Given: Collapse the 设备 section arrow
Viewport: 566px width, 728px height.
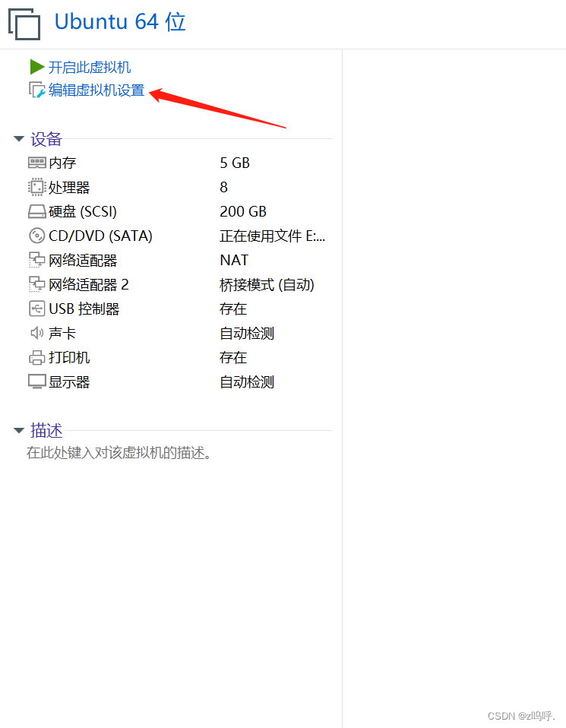Looking at the screenshot, I should tap(19, 139).
